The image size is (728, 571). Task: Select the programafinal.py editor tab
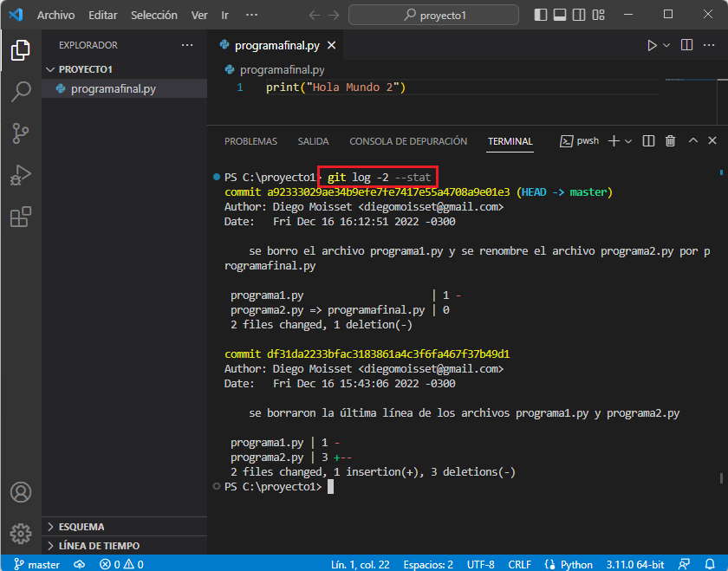click(276, 46)
